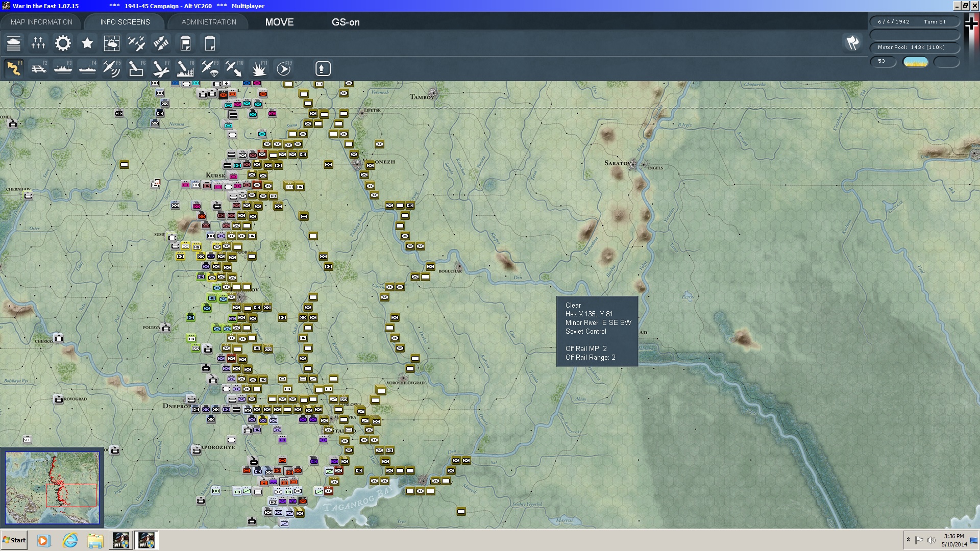980x551 pixels.
Task: Click the 'Soviet Control' tooltip line
Action: coord(585,332)
